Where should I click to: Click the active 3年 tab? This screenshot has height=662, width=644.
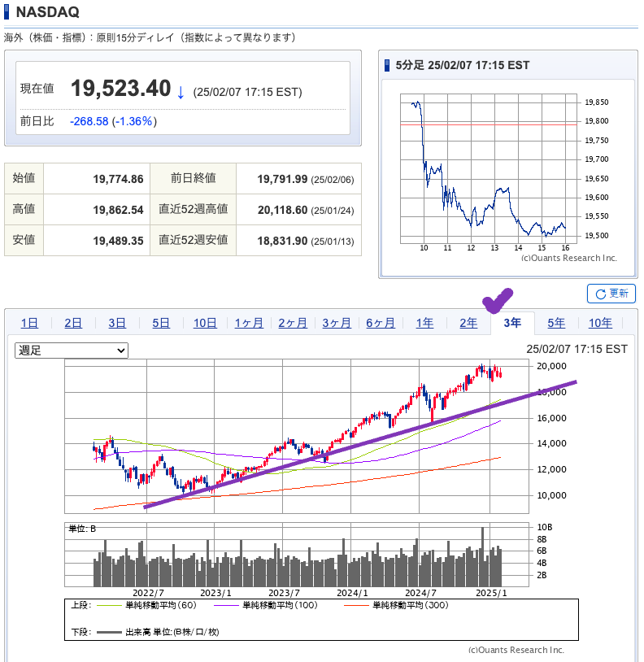click(x=512, y=323)
